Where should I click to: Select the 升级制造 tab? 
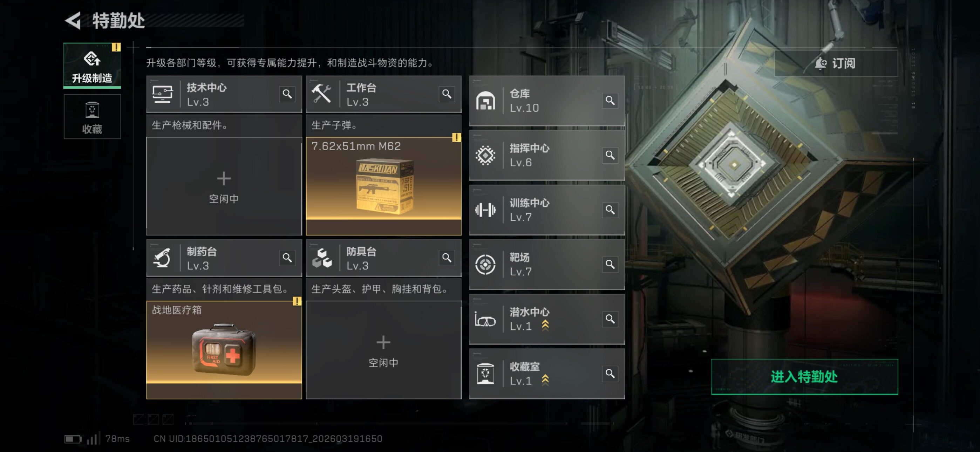92,66
